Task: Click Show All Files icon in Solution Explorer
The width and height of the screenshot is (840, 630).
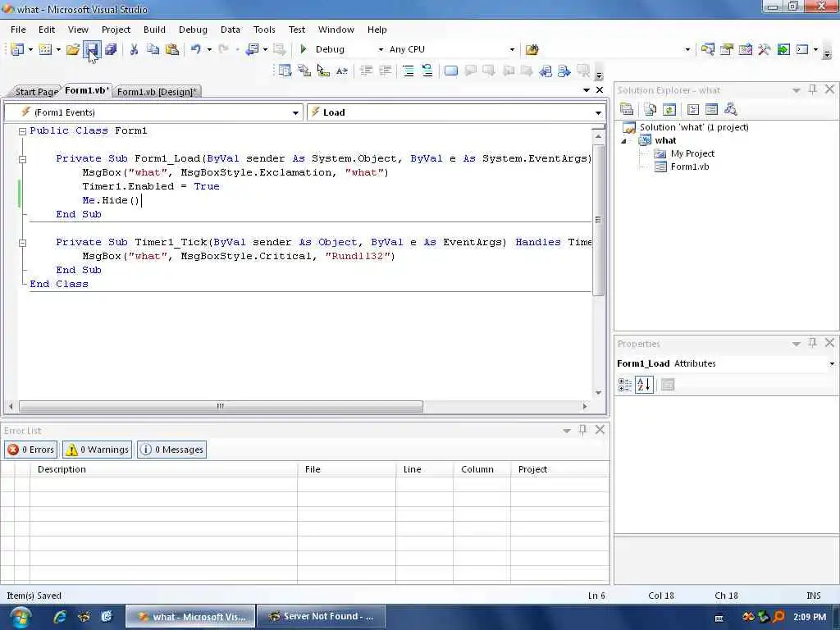Action: click(x=650, y=110)
